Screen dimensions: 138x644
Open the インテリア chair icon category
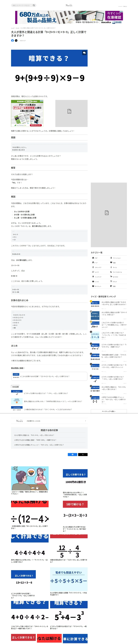(x=93, y=277)
